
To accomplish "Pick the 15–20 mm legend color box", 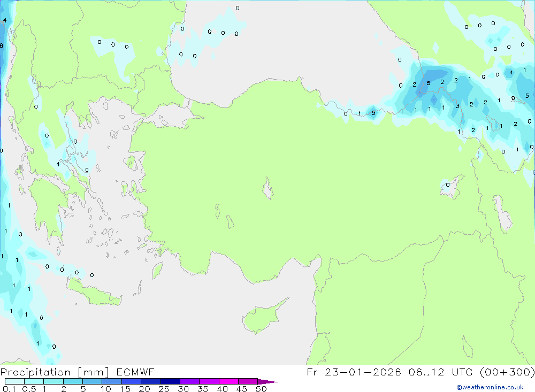I will click(x=131, y=381).
